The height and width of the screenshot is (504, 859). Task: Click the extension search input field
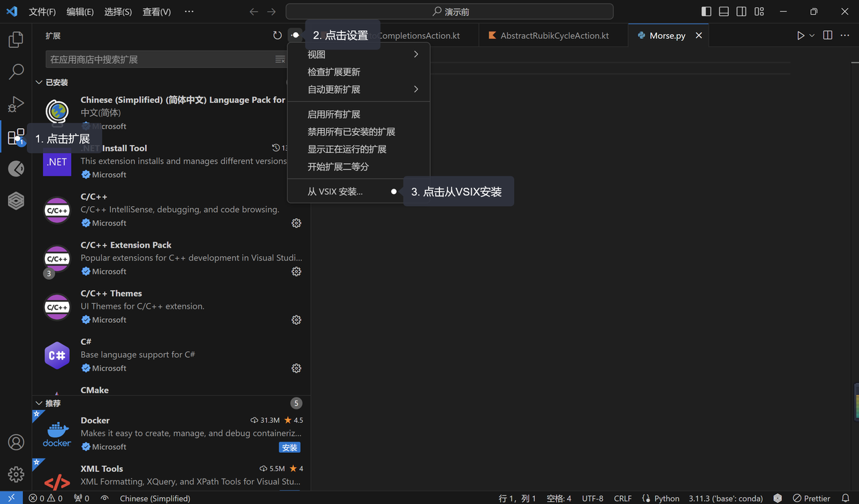point(160,60)
